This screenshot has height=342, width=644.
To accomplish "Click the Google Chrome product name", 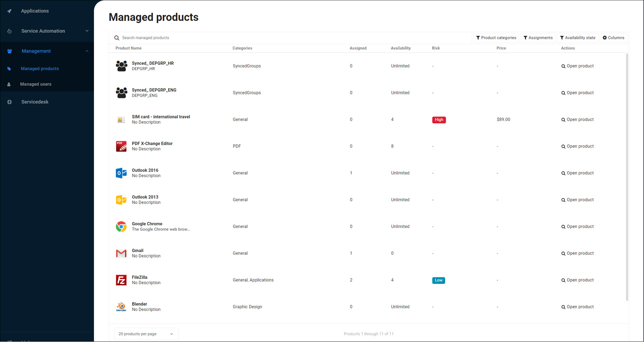I will 147,224.
